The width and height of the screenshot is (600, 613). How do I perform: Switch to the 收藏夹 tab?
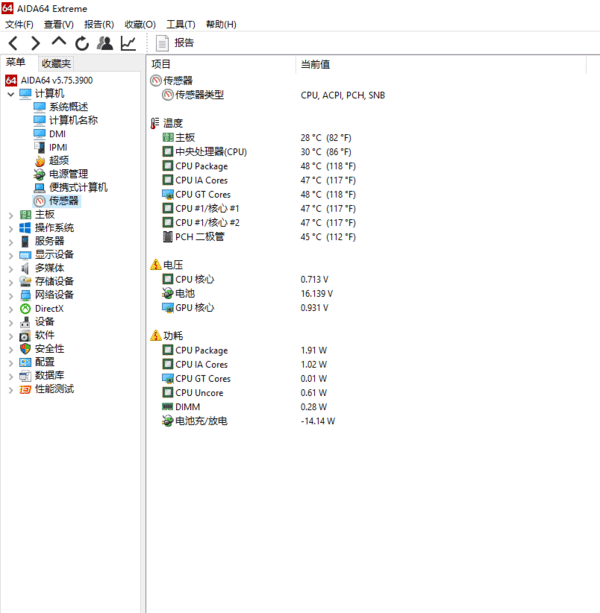tap(56, 63)
